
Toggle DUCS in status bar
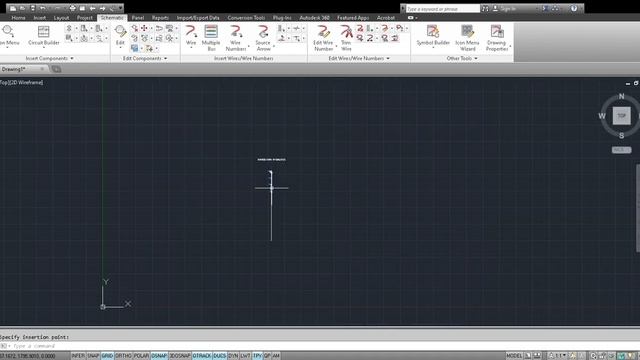pos(220,356)
